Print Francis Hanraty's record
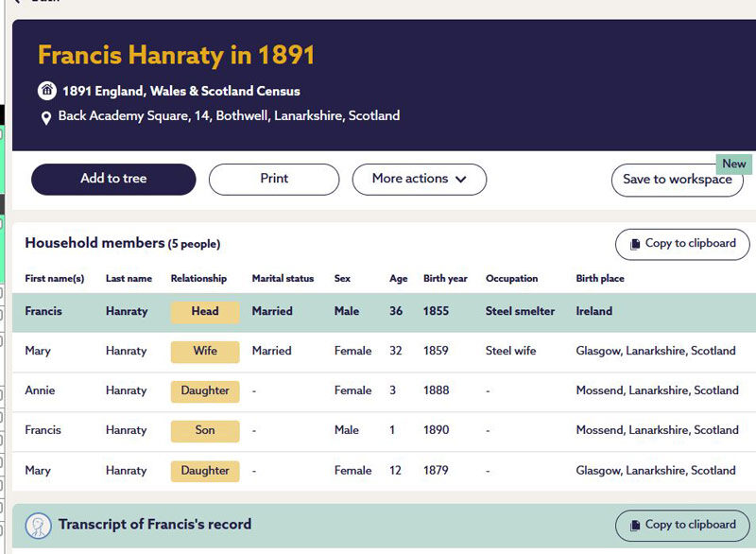 273,180
